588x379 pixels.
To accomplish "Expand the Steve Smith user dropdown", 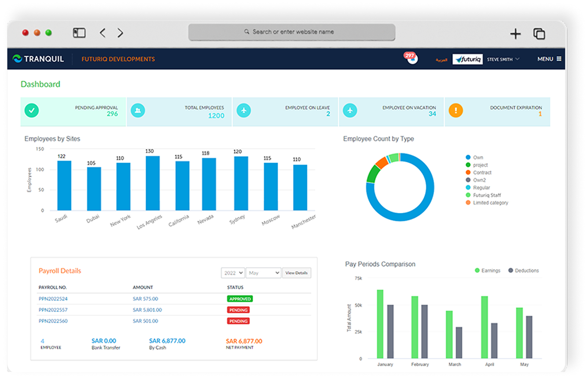I will point(503,59).
